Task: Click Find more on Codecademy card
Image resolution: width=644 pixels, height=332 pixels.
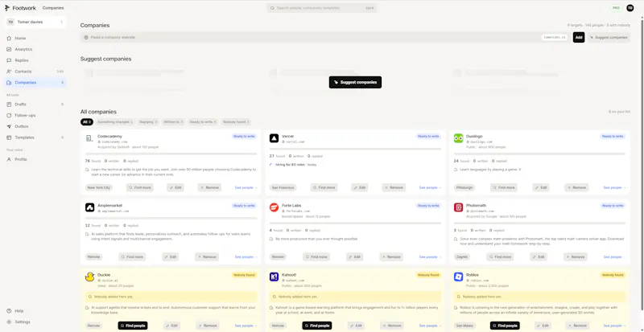Action: pos(140,187)
